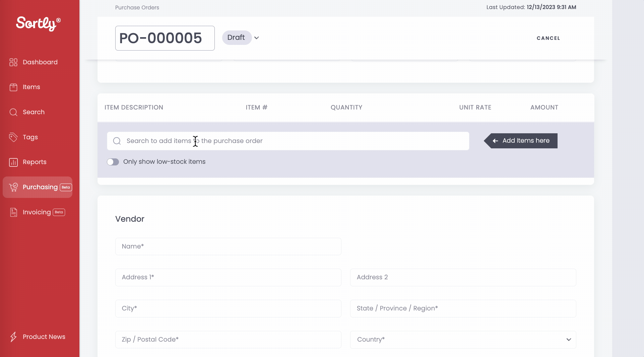Click the Zip / Postal Code field
The width and height of the screenshot is (644, 357).
click(x=228, y=340)
